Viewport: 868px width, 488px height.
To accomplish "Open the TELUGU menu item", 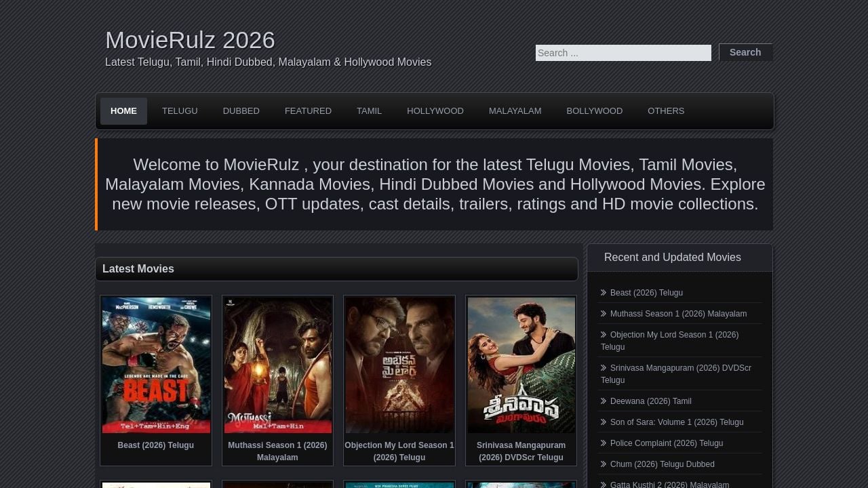I will point(180,111).
